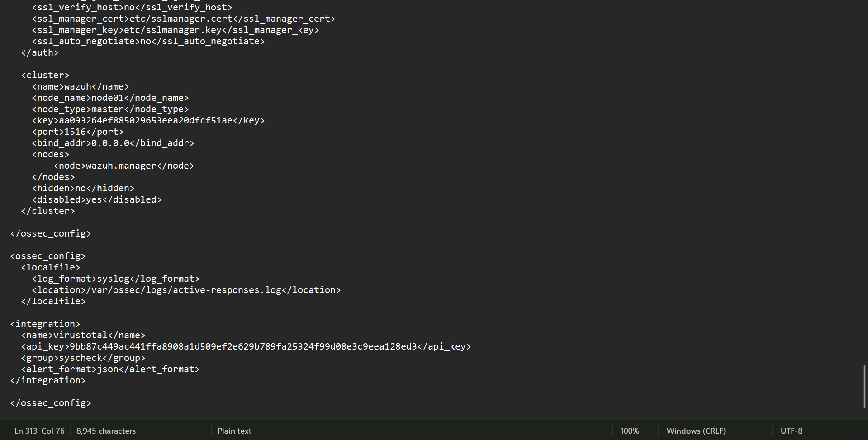Place cursor on the alert_format json line

click(x=110, y=369)
